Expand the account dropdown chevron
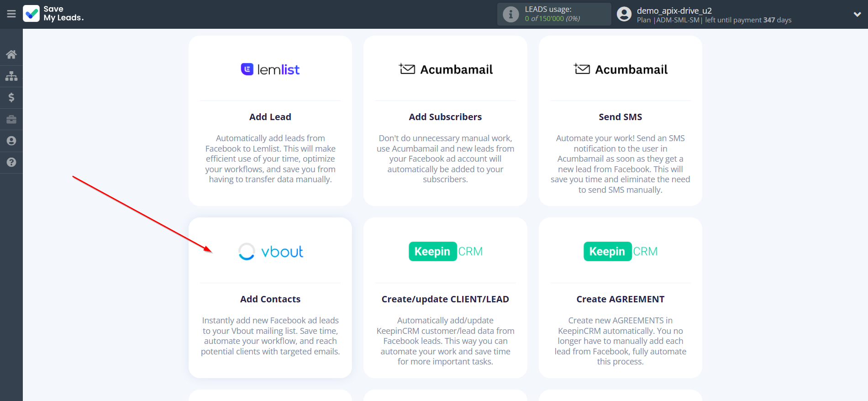Viewport: 868px width, 401px height. pyautogui.click(x=857, y=14)
